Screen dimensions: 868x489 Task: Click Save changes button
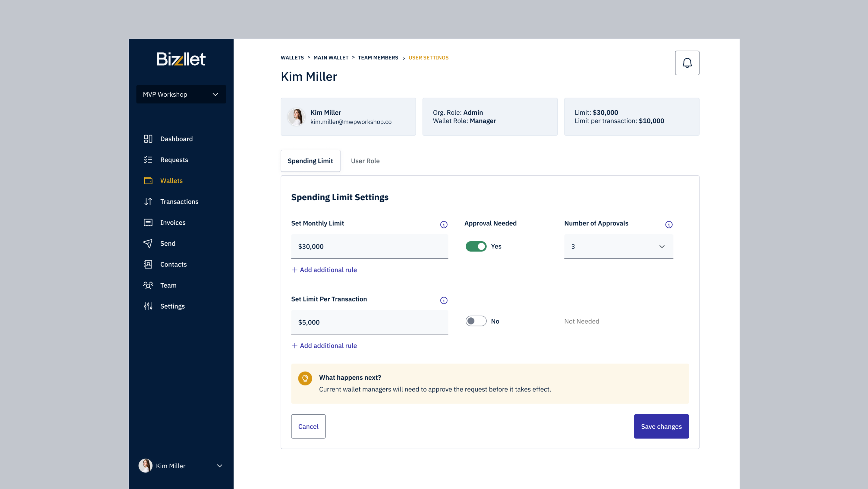point(661,426)
